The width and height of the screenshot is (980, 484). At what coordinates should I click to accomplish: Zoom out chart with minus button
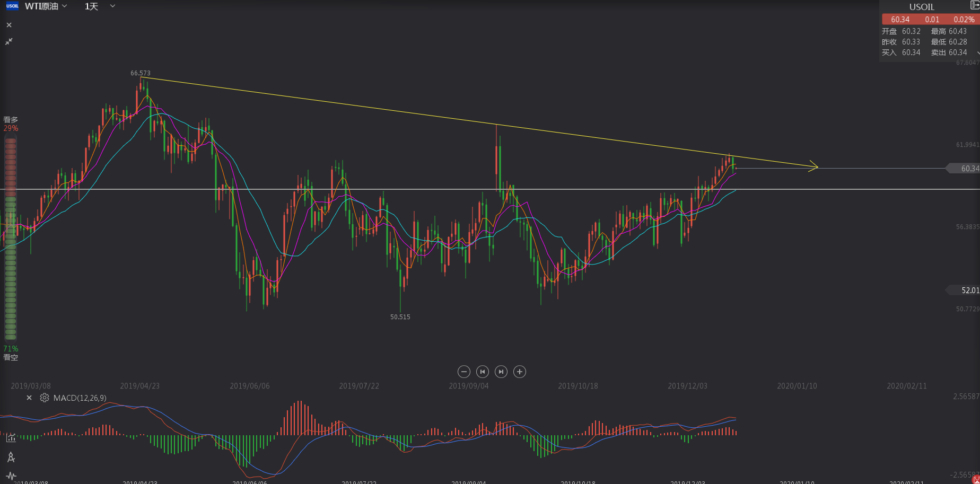pyautogui.click(x=464, y=372)
